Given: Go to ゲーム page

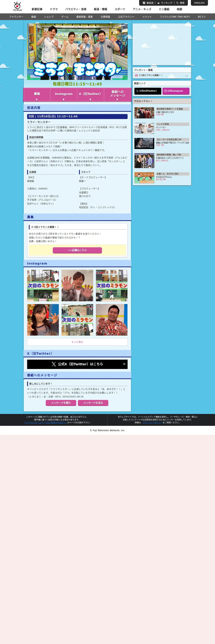Looking at the screenshot, I should click(65, 17).
